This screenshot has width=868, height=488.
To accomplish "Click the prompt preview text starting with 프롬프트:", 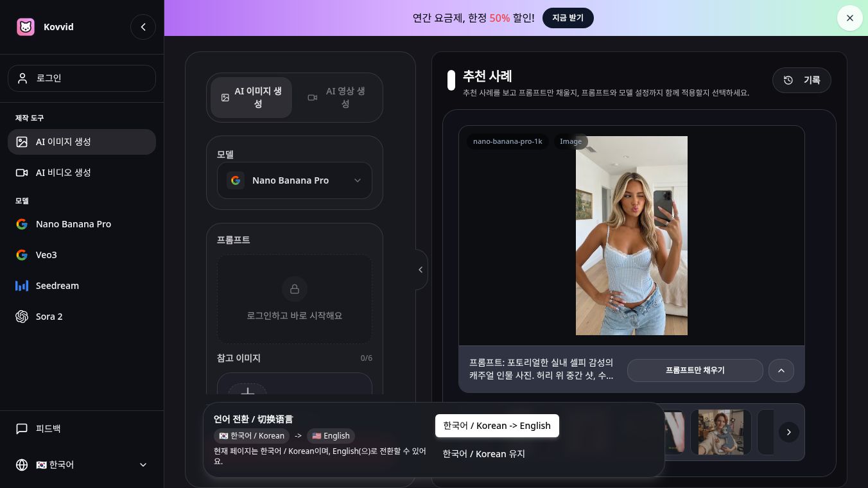I will 541,369.
